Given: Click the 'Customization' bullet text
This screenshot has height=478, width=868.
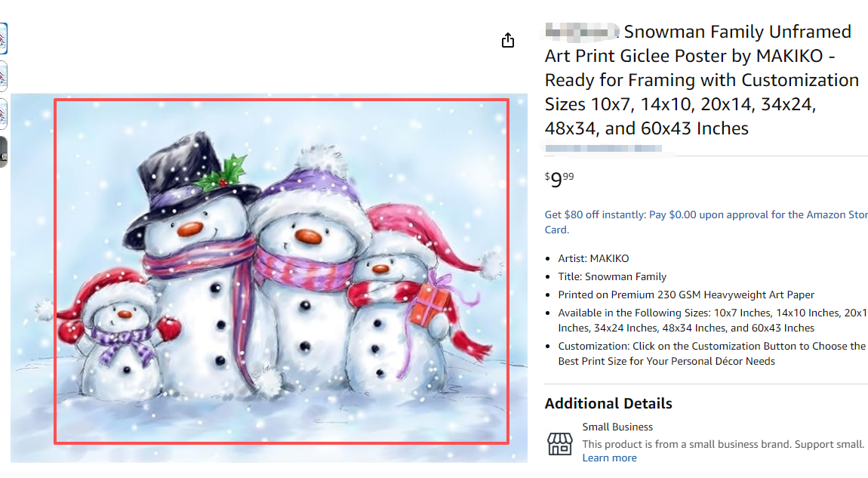Looking at the screenshot, I should [x=712, y=353].
